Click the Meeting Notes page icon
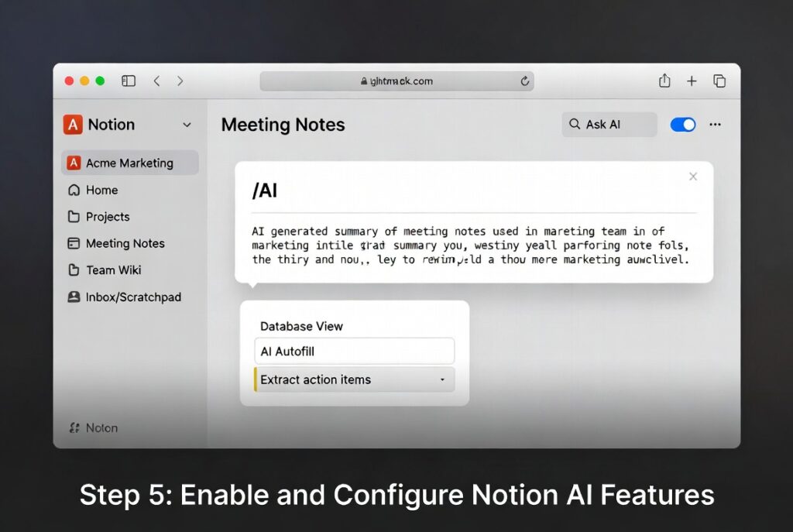Screen dimensions: 793x532 pyautogui.click(x=73, y=243)
